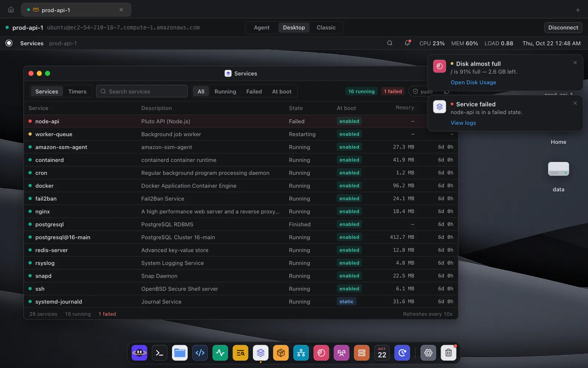This screenshot has height=368, width=588.
Task: Click the search magnifier in the top bar
Action: tap(390, 43)
